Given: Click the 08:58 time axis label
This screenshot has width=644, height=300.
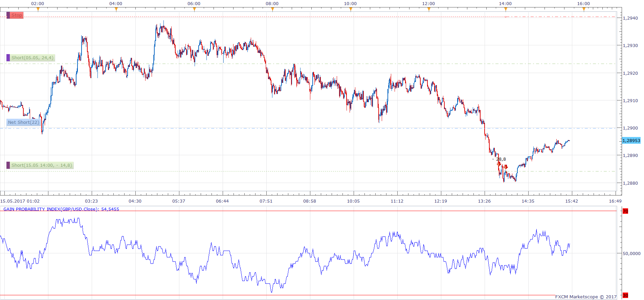Looking at the screenshot, I should pos(310,201).
